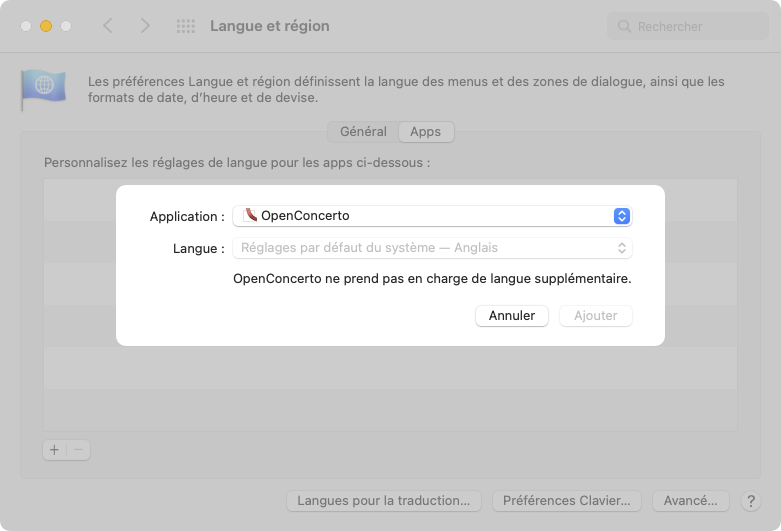Image resolution: width=781 pixels, height=531 pixels.
Task: Click the search magnifier icon
Action: point(624,26)
